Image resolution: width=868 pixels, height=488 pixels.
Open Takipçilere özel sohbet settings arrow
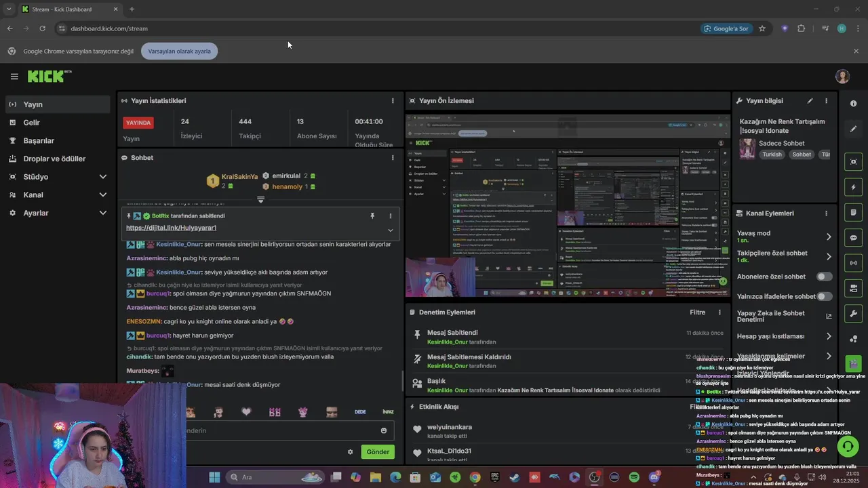(829, 256)
